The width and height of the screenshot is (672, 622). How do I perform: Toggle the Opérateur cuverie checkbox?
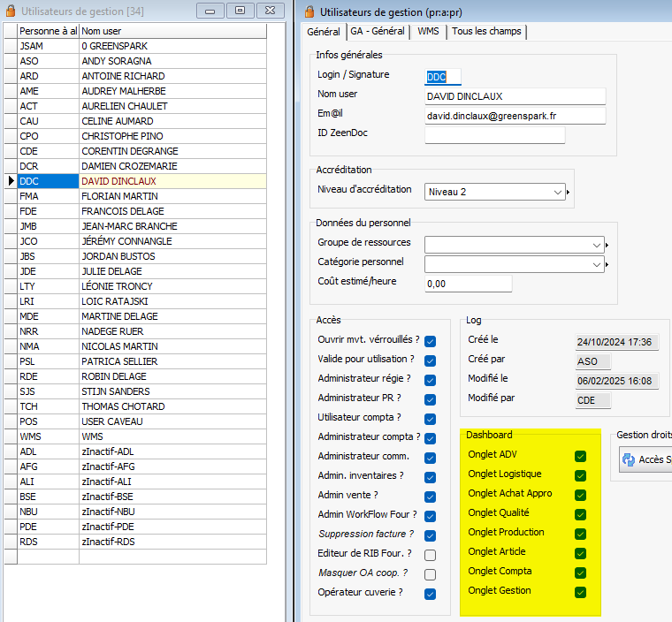tap(430, 594)
